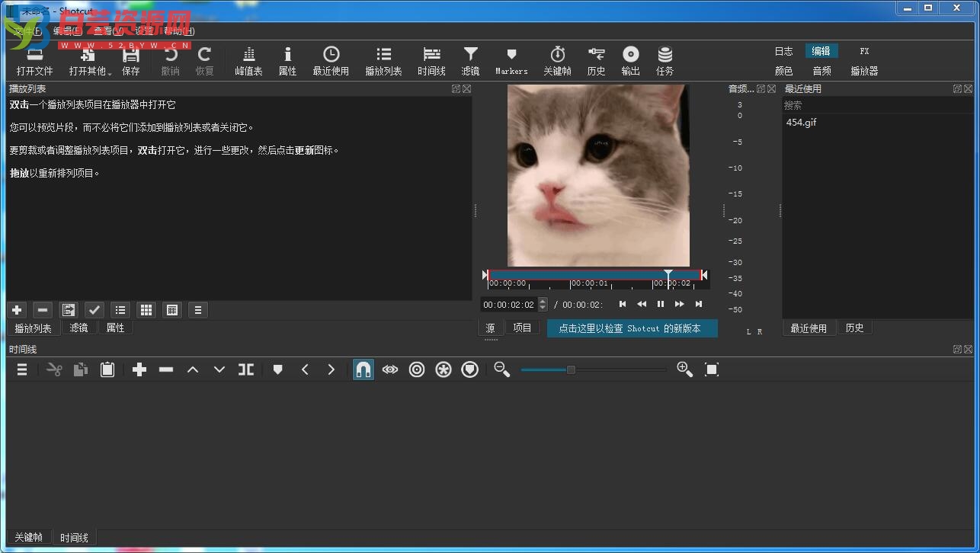This screenshot has height=553, width=980.
Task: Select the 属性 tab below the playlist
Action: click(115, 328)
